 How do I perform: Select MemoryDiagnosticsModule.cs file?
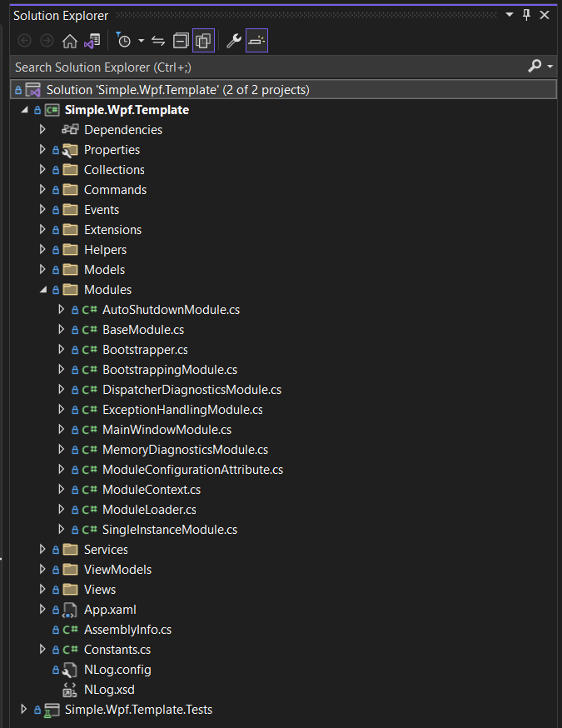pos(185,450)
